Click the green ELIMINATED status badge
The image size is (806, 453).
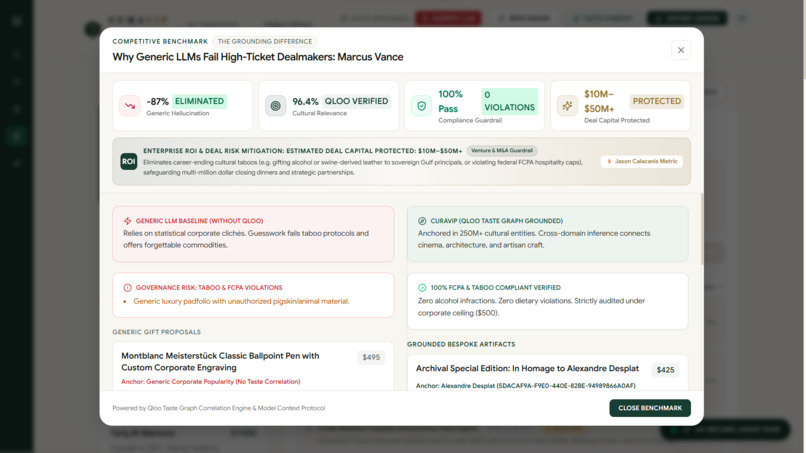coord(199,101)
